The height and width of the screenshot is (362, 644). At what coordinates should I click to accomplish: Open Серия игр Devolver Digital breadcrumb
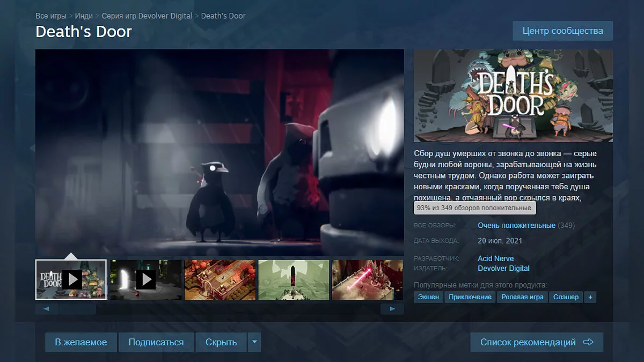coord(147,16)
